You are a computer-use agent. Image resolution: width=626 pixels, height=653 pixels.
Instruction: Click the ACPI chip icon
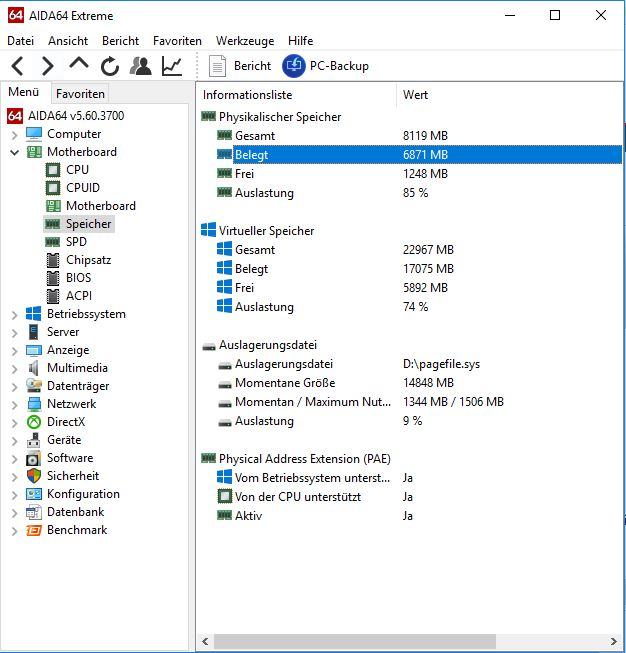pyautogui.click(x=53, y=296)
